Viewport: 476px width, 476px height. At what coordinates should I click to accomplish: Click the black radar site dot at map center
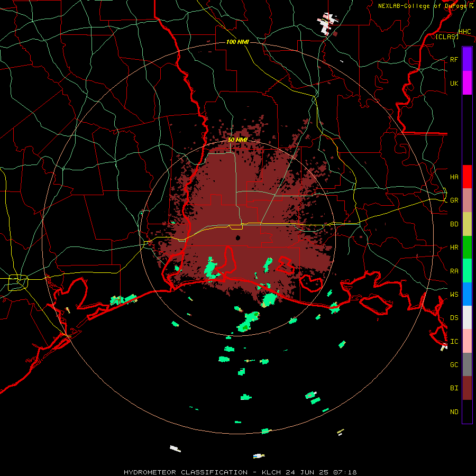click(238, 237)
